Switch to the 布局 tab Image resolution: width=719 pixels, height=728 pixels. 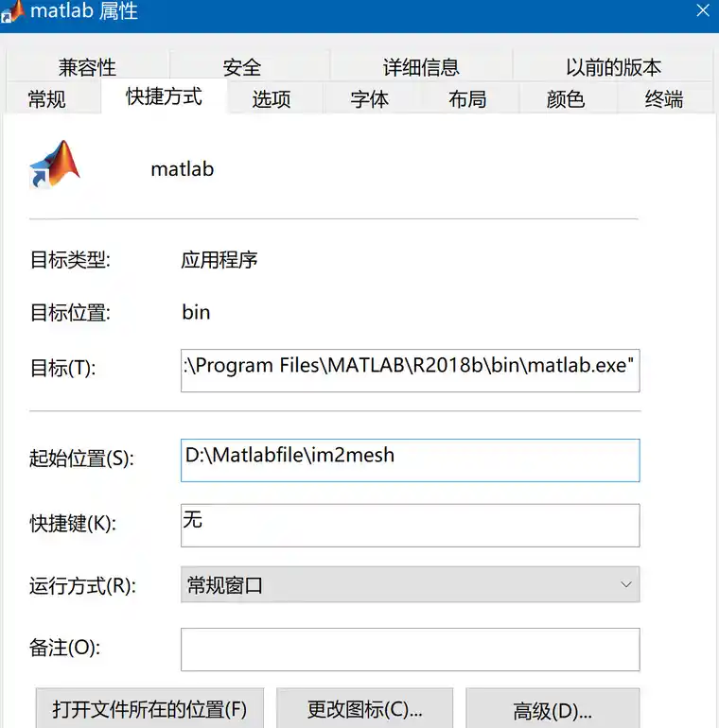pyautogui.click(x=467, y=98)
